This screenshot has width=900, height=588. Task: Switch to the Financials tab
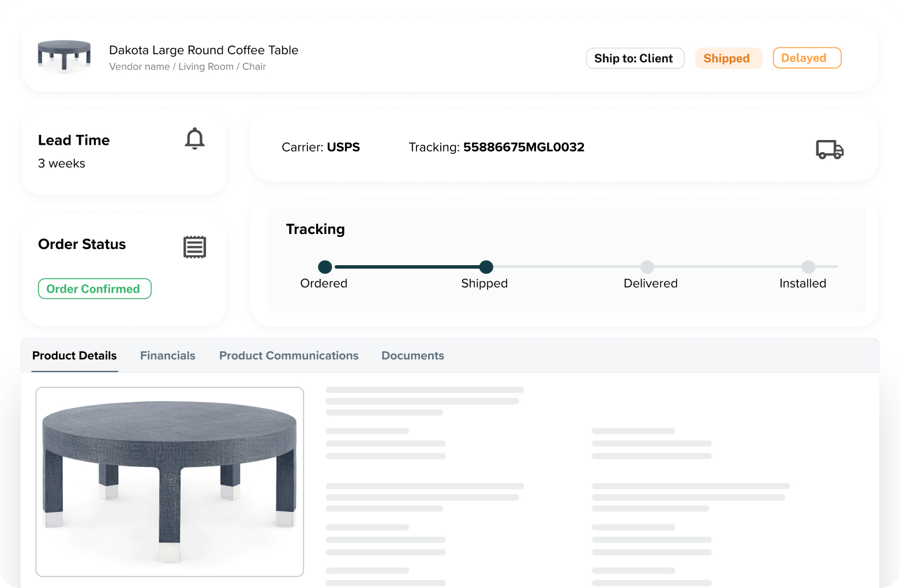167,355
